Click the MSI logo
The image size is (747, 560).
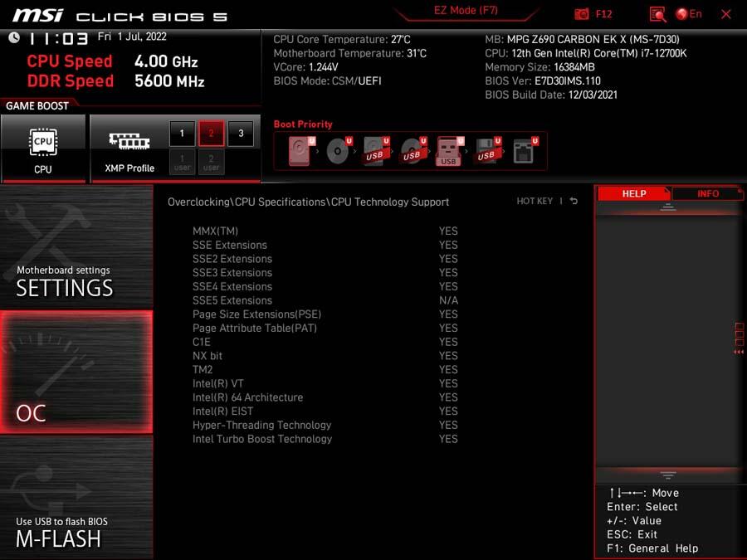pyautogui.click(x=37, y=15)
